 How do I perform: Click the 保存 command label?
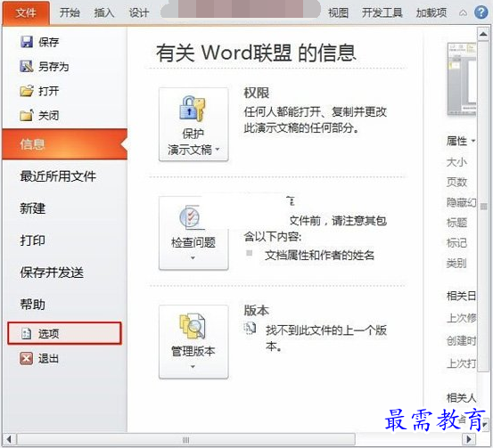tap(48, 42)
